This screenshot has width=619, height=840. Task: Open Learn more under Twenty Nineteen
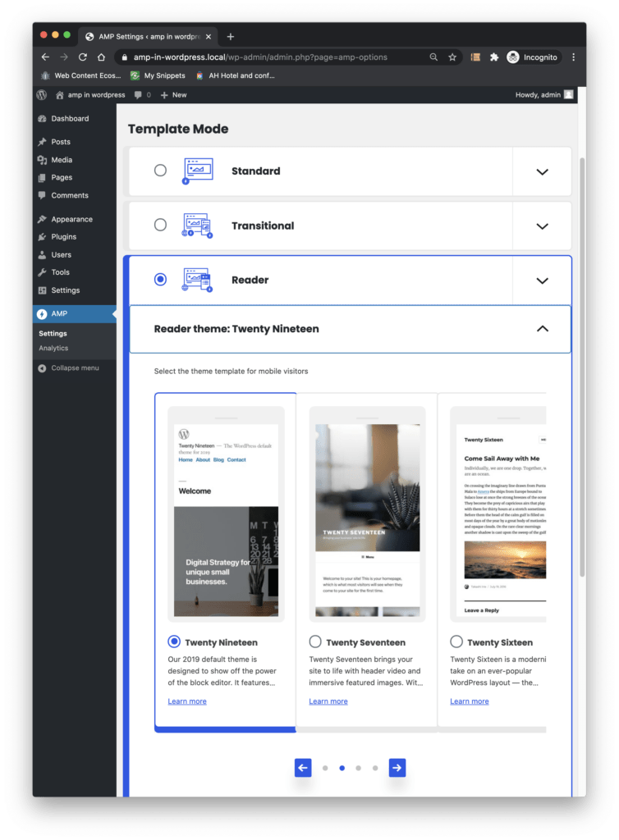point(187,701)
